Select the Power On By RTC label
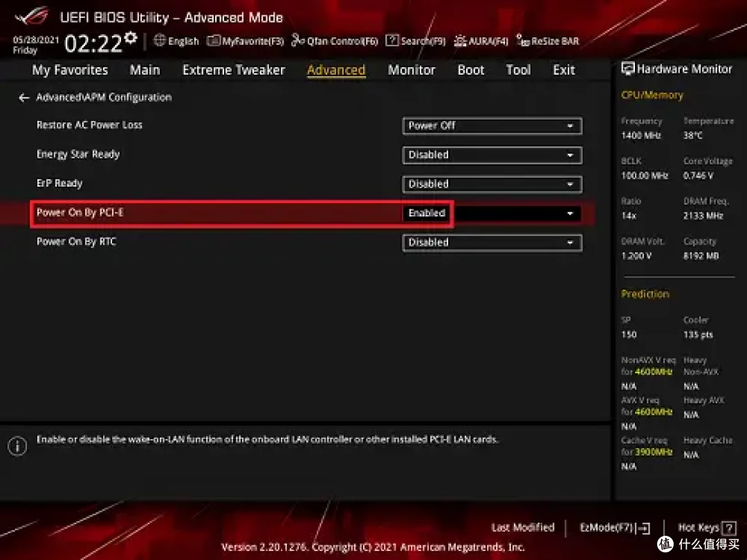Image resolution: width=747 pixels, height=560 pixels. 76,241
